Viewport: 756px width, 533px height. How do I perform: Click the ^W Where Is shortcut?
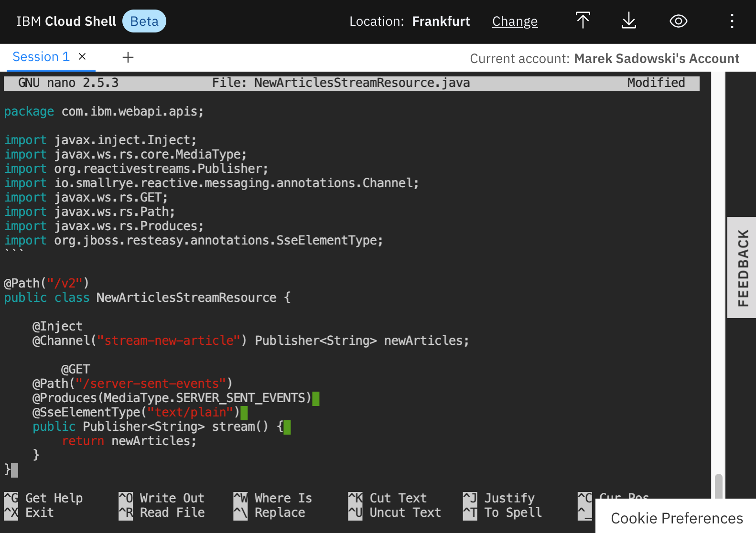273,498
